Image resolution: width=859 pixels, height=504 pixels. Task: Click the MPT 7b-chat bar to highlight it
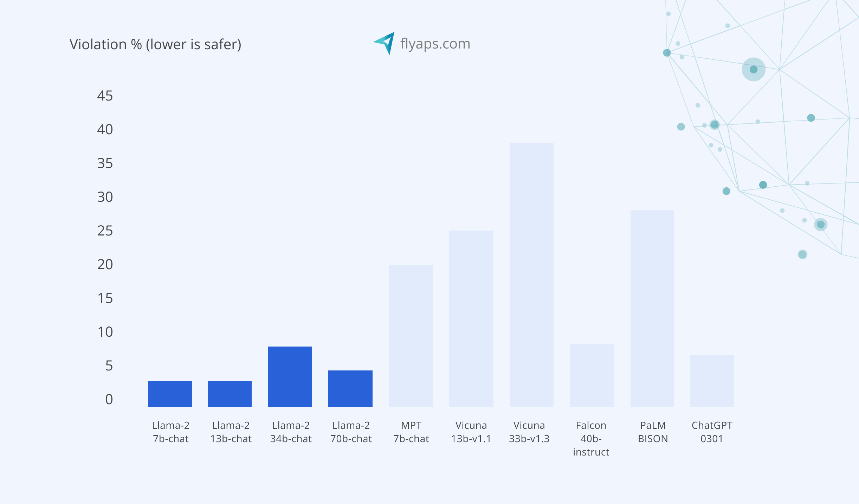[411, 337]
